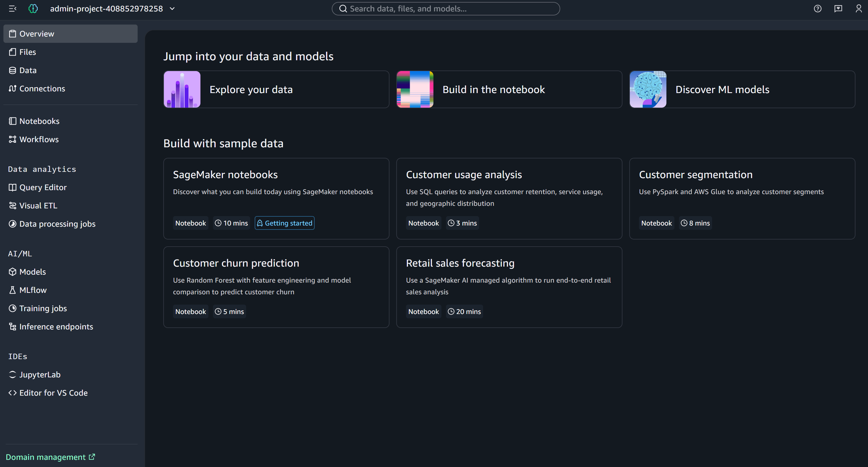Click the Visual ETL icon

click(x=13, y=206)
